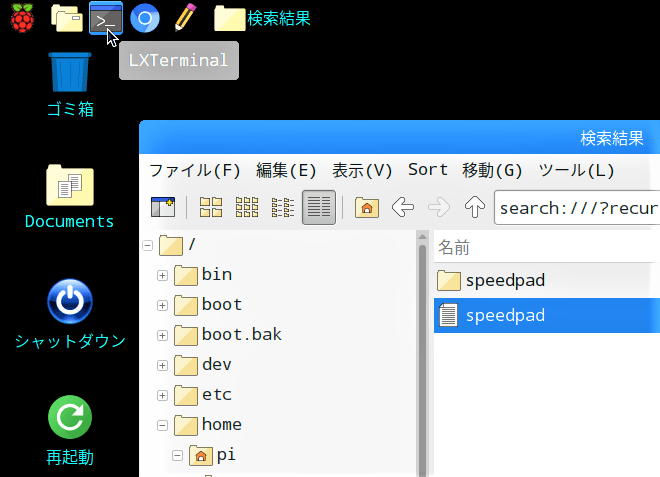Launch the Chromium web browser
Screen dimensions: 660x477
coord(145,18)
